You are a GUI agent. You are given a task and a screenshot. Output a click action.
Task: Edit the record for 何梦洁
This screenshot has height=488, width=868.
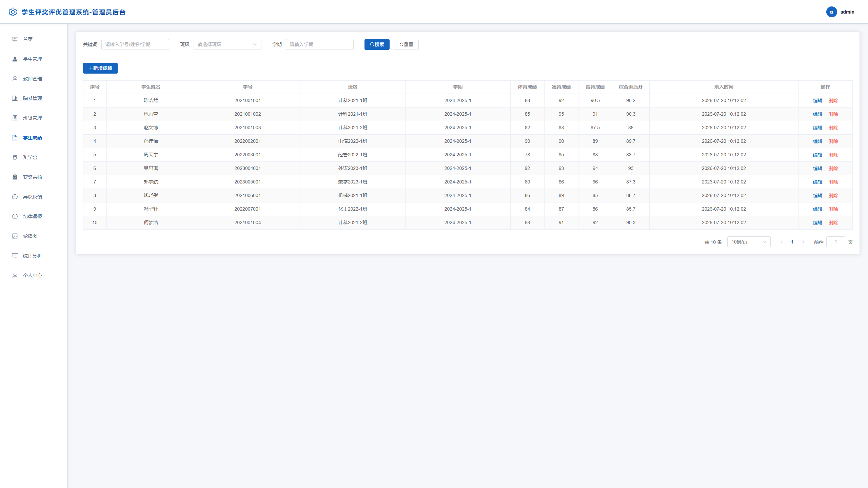pos(817,223)
